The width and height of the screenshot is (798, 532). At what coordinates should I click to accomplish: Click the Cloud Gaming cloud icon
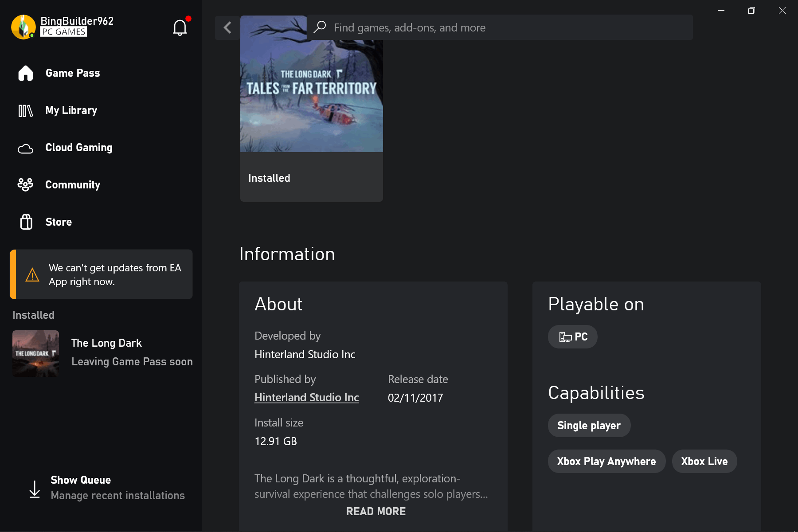26,149
